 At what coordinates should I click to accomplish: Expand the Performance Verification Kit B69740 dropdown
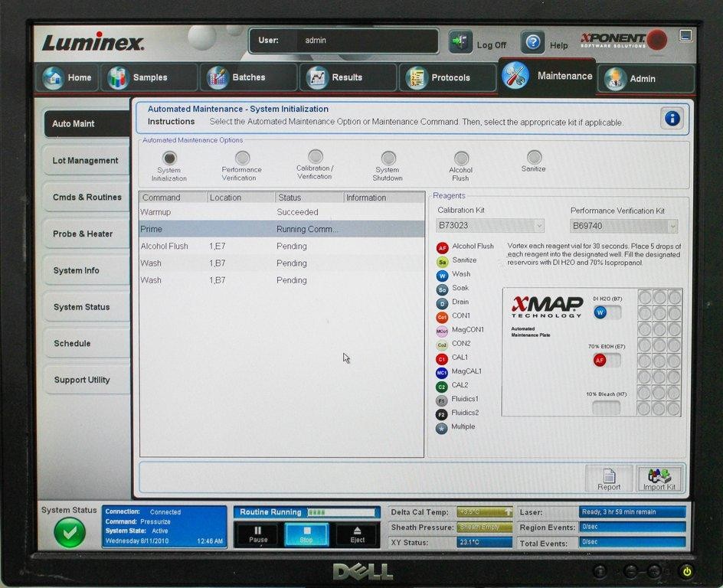[672, 226]
